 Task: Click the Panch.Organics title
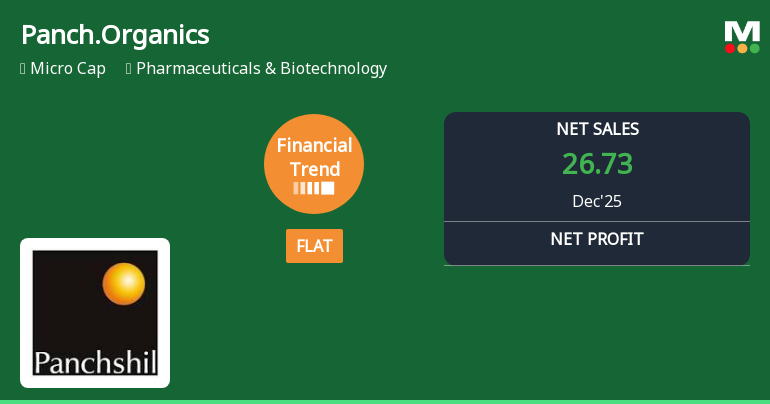click(115, 35)
